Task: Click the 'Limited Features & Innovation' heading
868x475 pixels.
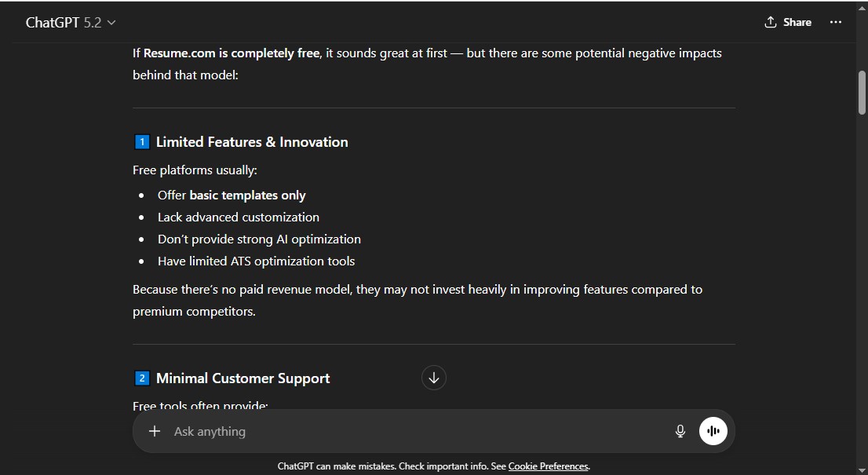Action: point(251,142)
